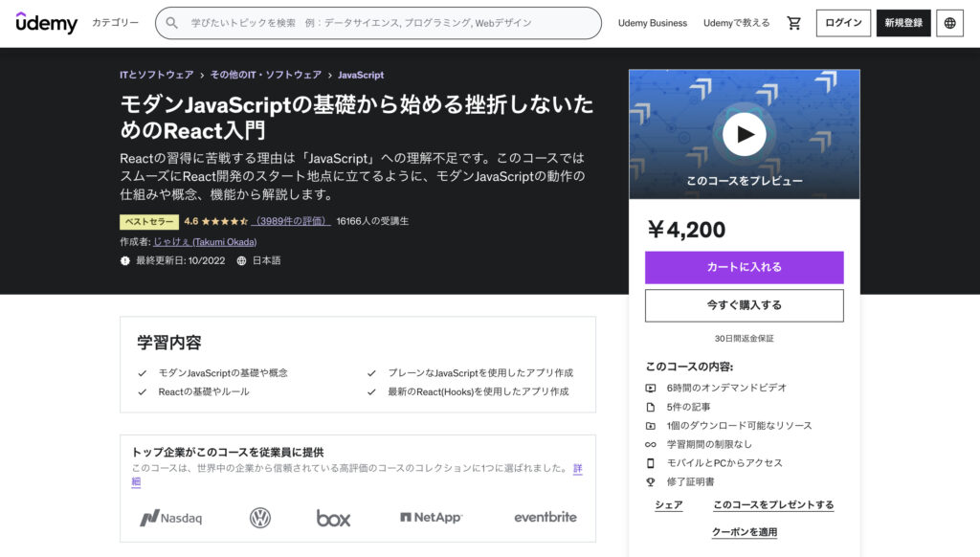Click the infinity access icon
The image size is (980, 557).
coord(651,444)
